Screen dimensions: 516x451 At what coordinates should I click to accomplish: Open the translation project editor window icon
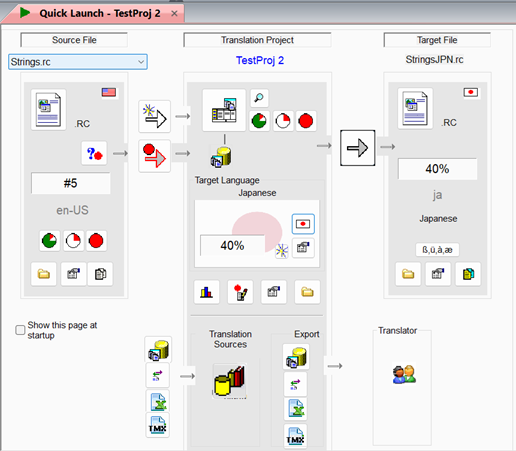(x=224, y=110)
